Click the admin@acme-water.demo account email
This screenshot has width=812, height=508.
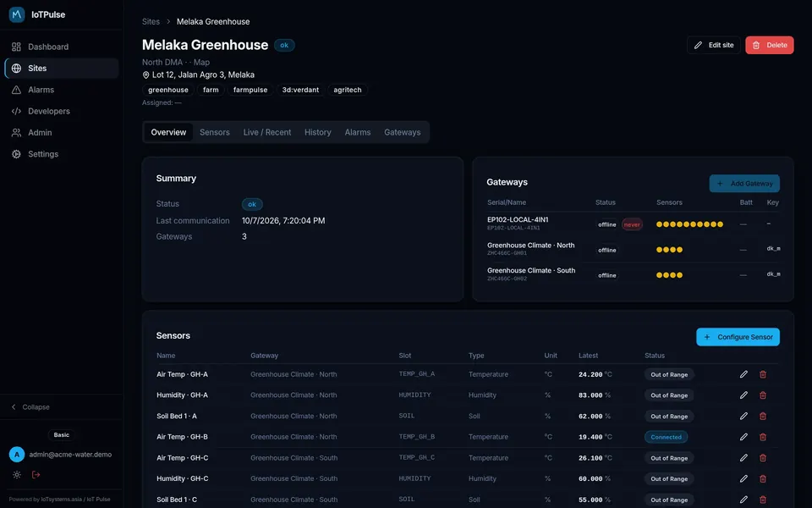coord(70,455)
